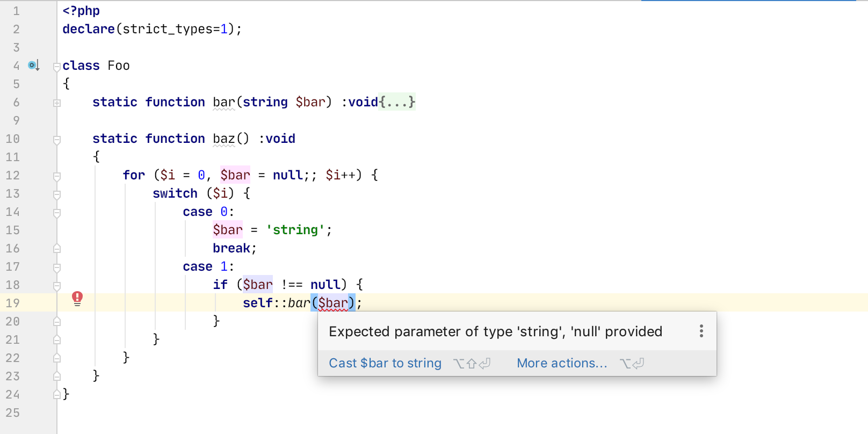Click the class fold end marker at line 24
The height and width of the screenshot is (434, 868).
pos(57,394)
